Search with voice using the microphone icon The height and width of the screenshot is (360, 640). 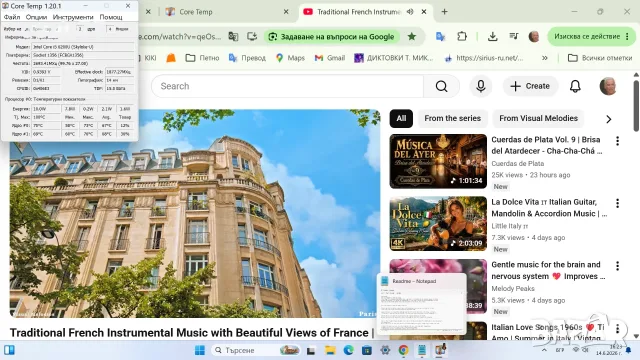tap(481, 86)
